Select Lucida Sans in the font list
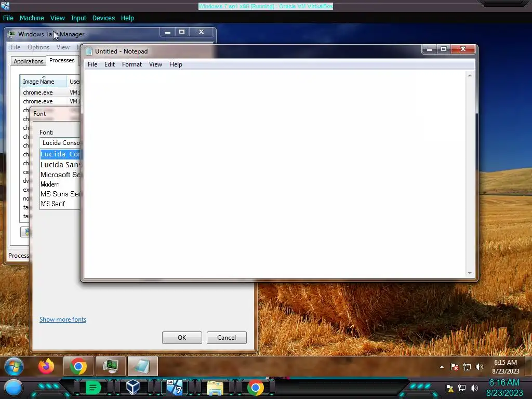Viewport: 532px width, 399px height. (60, 165)
